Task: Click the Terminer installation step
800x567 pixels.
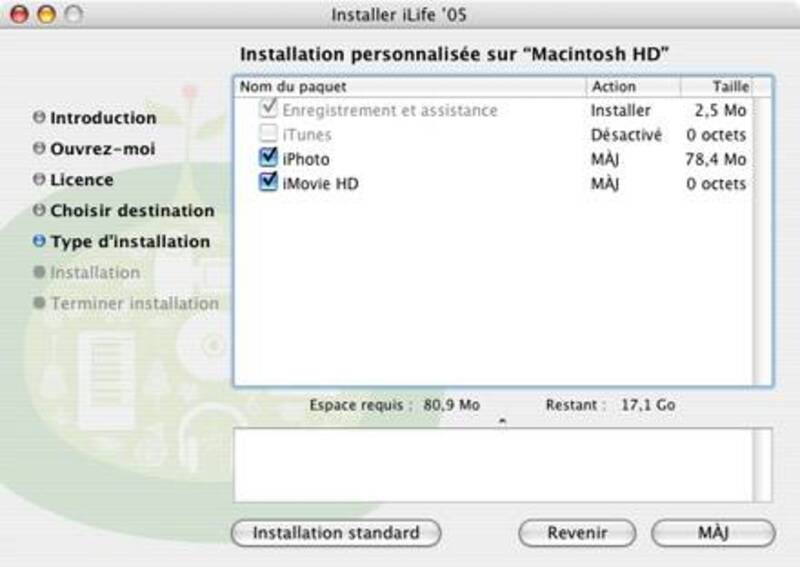Action: tap(135, 304)
